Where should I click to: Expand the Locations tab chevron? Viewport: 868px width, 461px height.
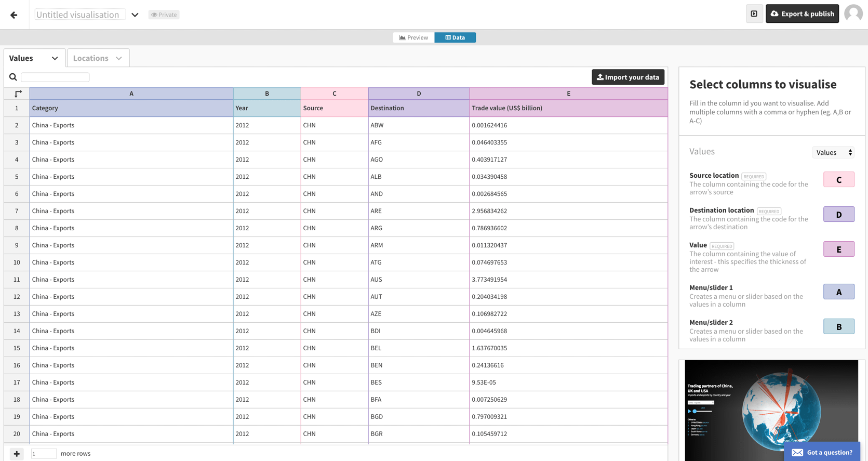coord(119,58)
